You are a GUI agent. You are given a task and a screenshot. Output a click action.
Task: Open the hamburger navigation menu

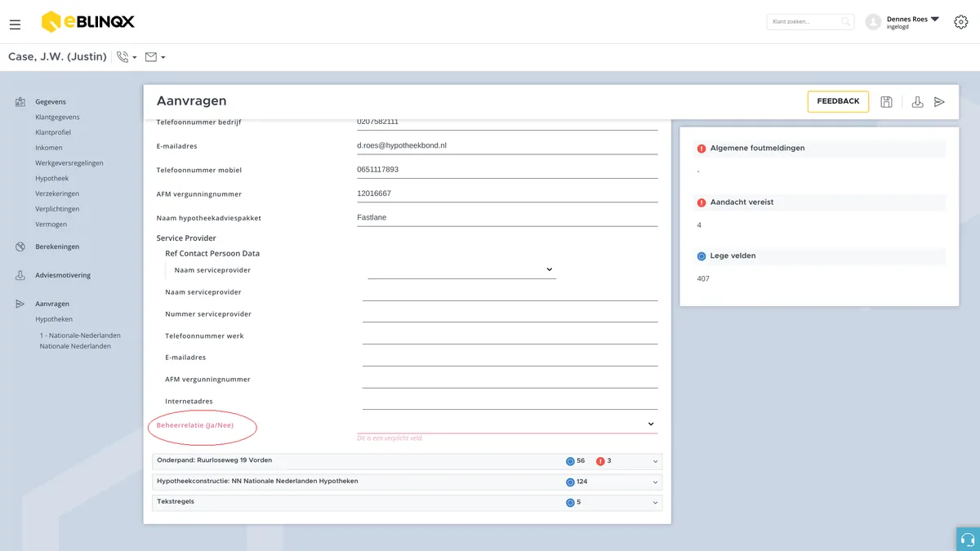pyautogui.click(x=15, y=24)
